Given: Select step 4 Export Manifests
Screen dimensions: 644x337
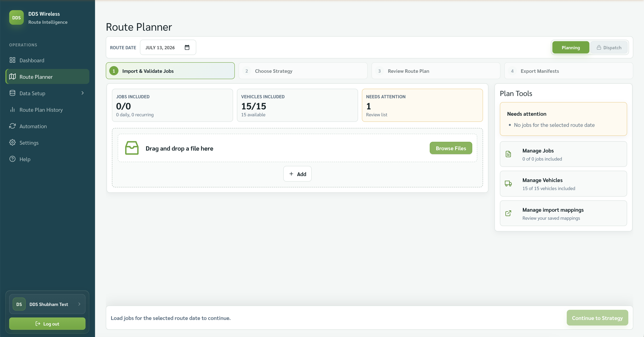Looking at the screenshot, I should point(568,71).
